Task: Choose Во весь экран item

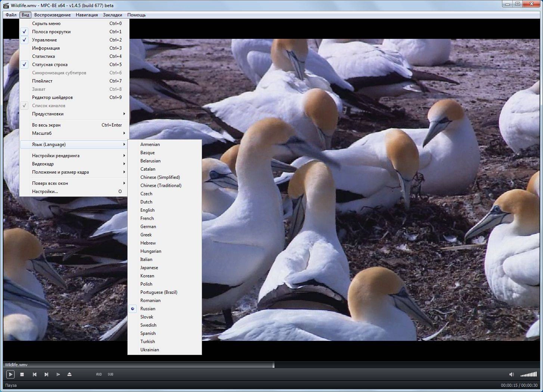Action: tap(74, 125)
